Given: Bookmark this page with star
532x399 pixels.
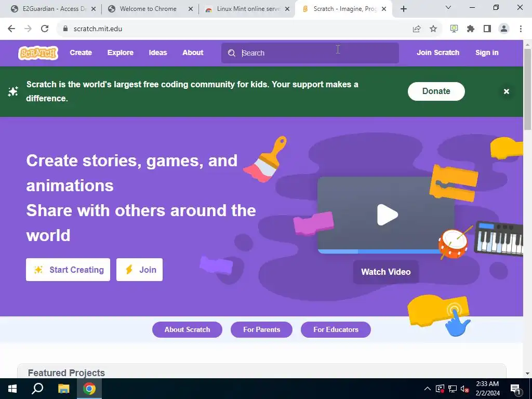Looking at the screenshot, I should (433, 29).
